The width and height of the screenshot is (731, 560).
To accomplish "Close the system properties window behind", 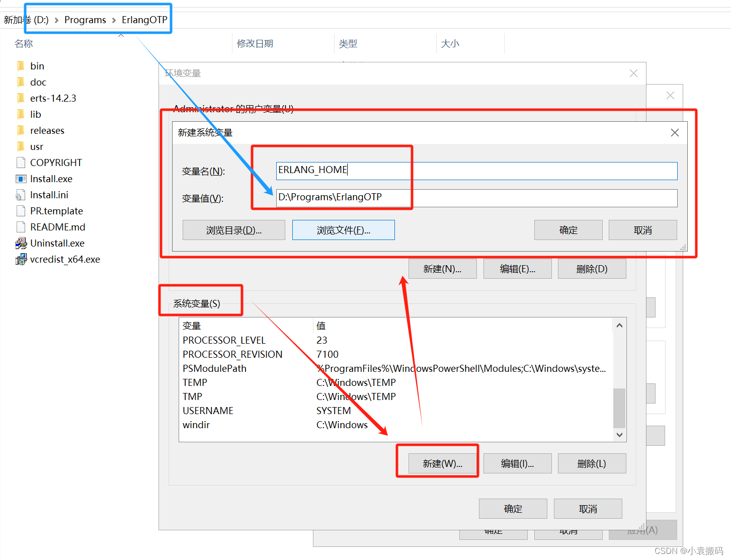I will [670, 96].
